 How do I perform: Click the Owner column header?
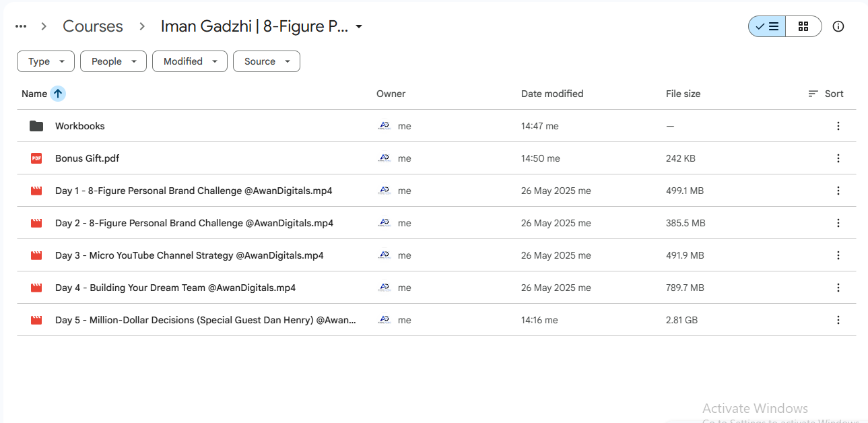pos(391,94)
